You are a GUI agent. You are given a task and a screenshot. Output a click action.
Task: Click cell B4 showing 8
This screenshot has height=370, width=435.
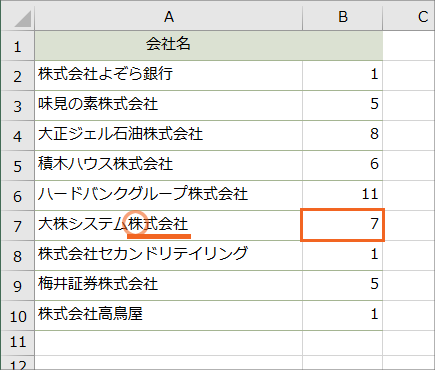point(343,136)
